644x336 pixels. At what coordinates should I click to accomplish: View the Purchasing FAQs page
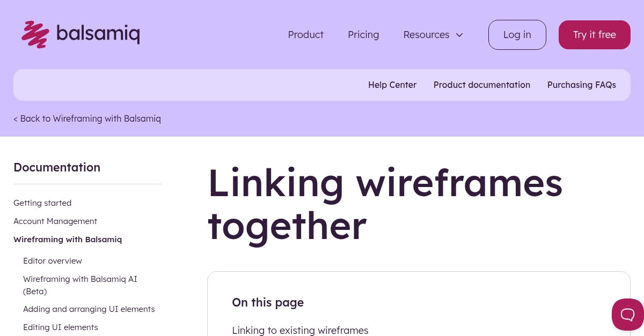coord(582,85)
